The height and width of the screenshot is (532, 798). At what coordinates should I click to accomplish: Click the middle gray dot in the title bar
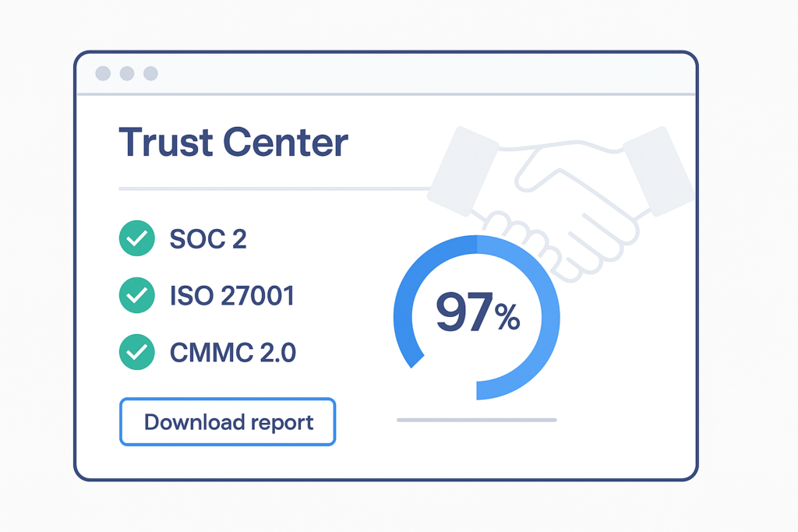(x=127, y=73)
